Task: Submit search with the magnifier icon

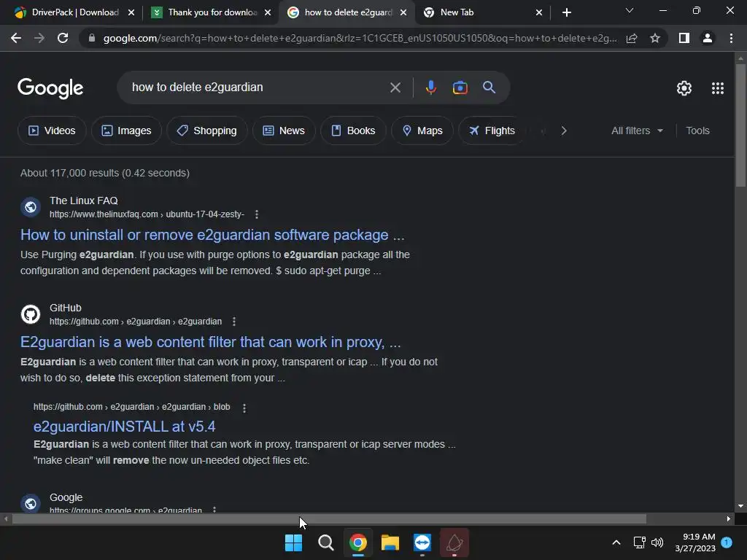Action: pos(489,87)
